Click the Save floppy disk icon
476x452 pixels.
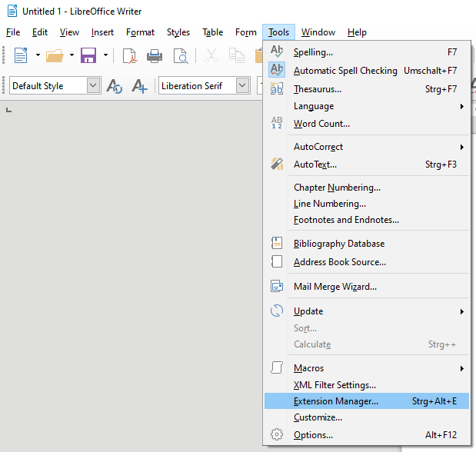pyautogui.click(x=88, y=55)
